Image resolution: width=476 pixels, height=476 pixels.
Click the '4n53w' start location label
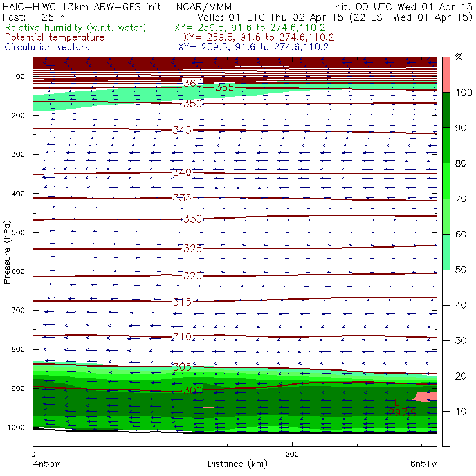click(47, 464)
